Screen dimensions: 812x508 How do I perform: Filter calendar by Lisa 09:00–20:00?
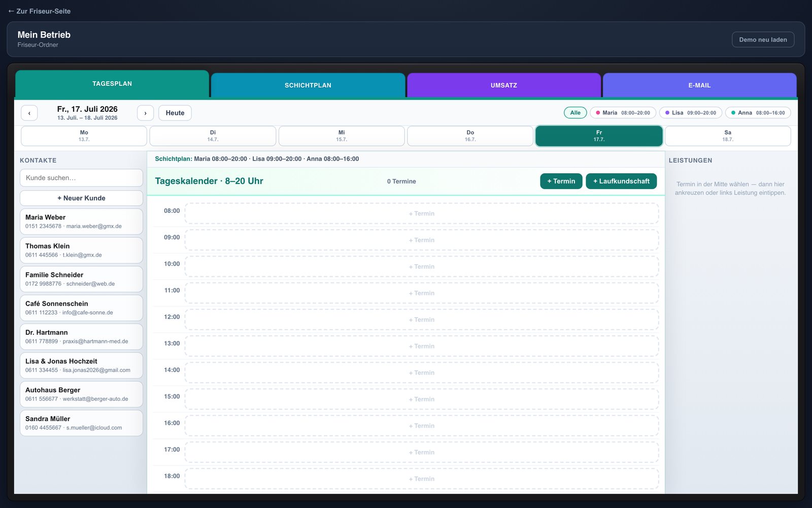point(690,113)
